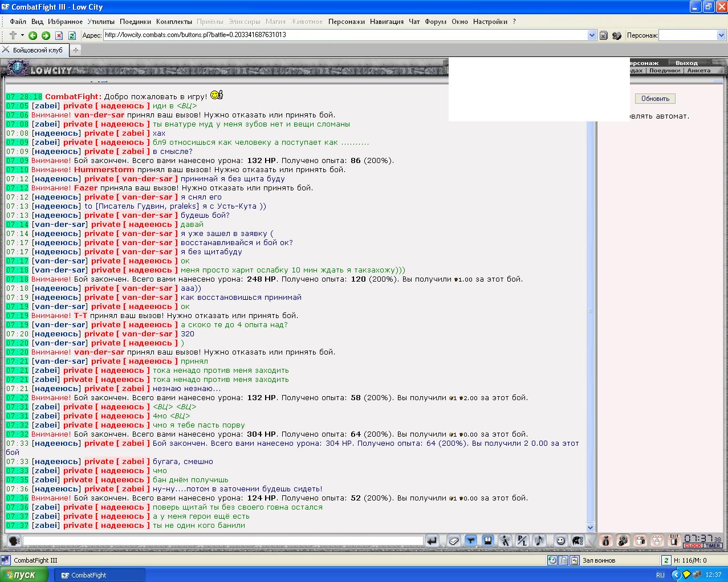
Task: Open the Поединки menu in the menu bar
Action: (135, 22)
